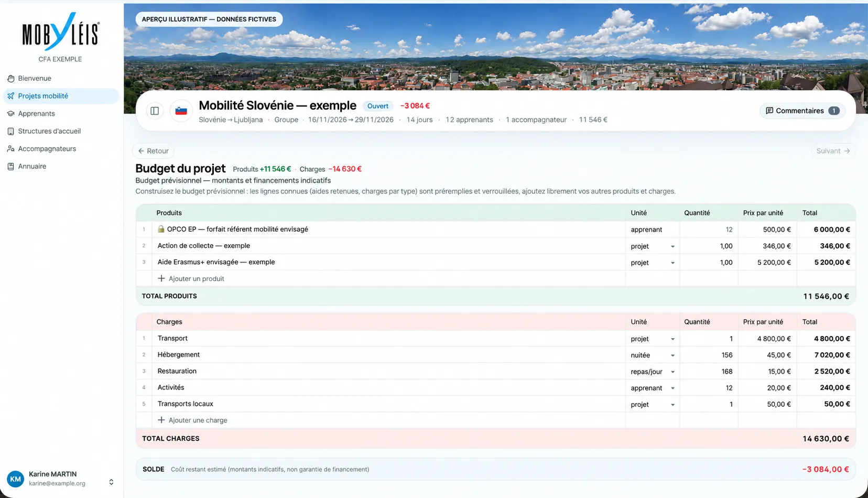The image size is (868, 498).
Task: Open unit dropdown for Transports locaux
Action: tap(653, 404)
